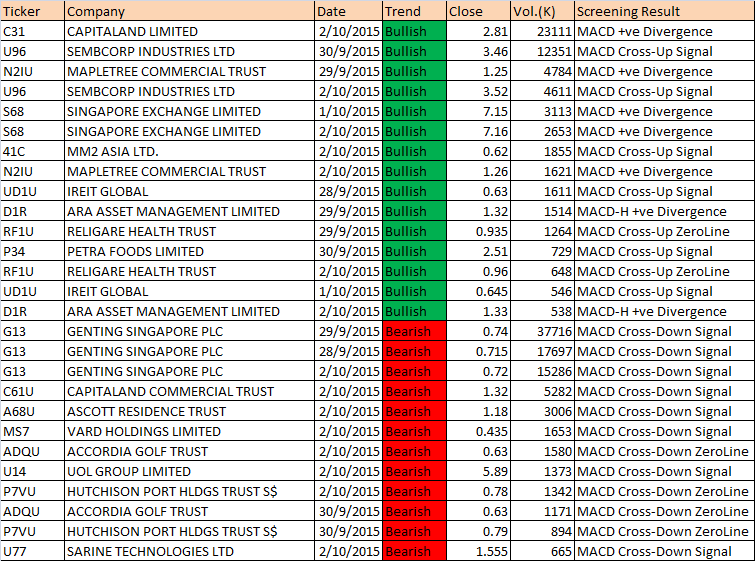Select close price cell 0.435
Image resolution: width=755 pixels, height=561 pixels.
pos(479,431)
